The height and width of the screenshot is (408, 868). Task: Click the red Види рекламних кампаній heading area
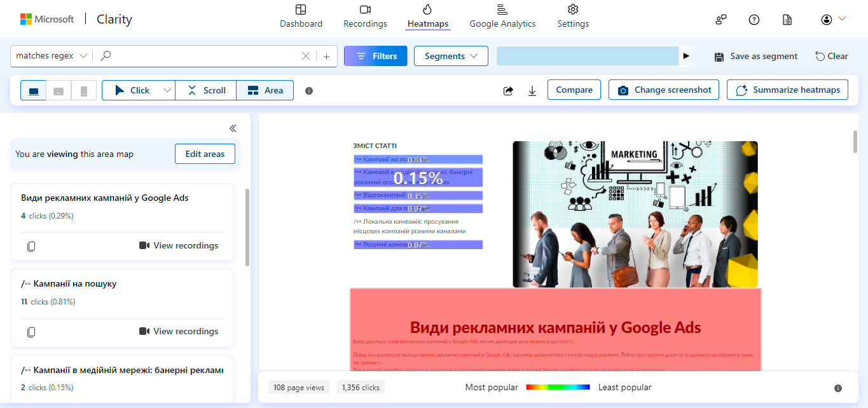click(555, 329)
